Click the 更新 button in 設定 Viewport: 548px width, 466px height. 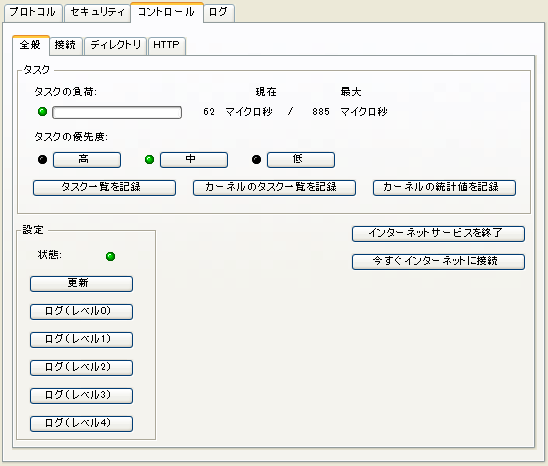[81, 284]
